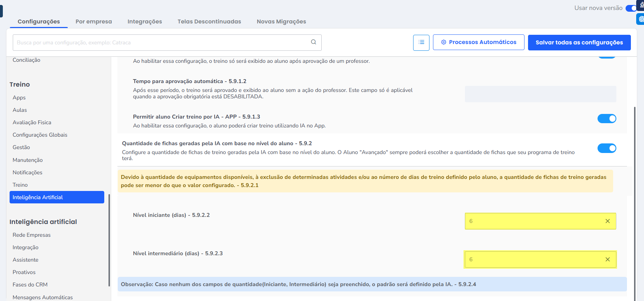Toggle Permitir aluno Criar treino por IA

pos(606,119)
